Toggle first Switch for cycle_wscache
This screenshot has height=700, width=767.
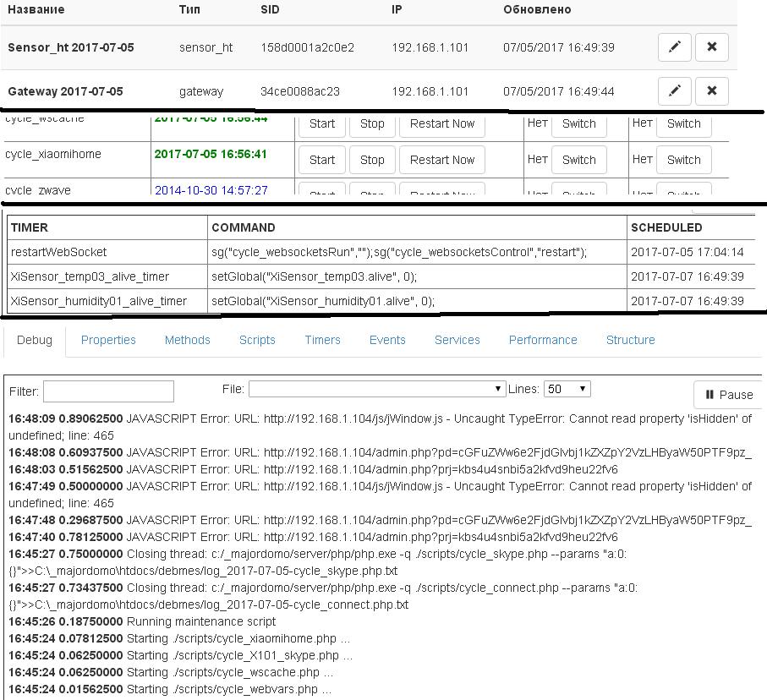[578, 125]
